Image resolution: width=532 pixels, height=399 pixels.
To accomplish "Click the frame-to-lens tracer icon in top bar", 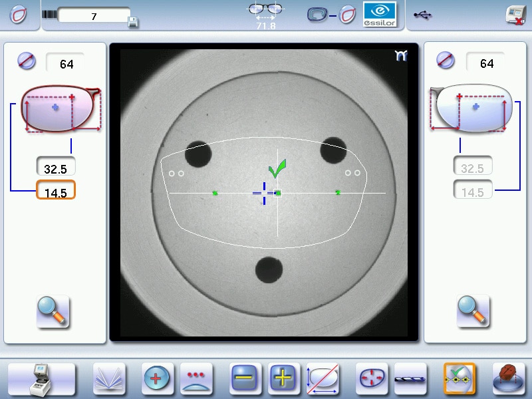I will pos(331,15).
